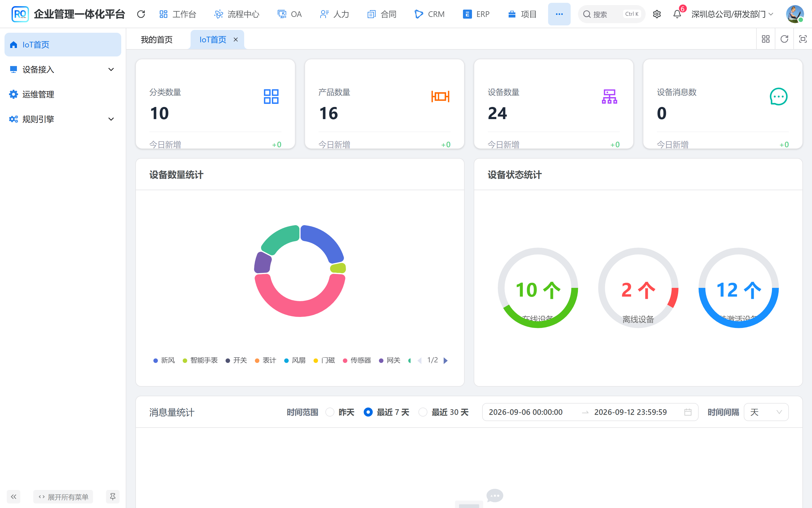The width and height of the screenshot is (812, 508).
Task: Open the settings gear icon
Action: (657, 14)
